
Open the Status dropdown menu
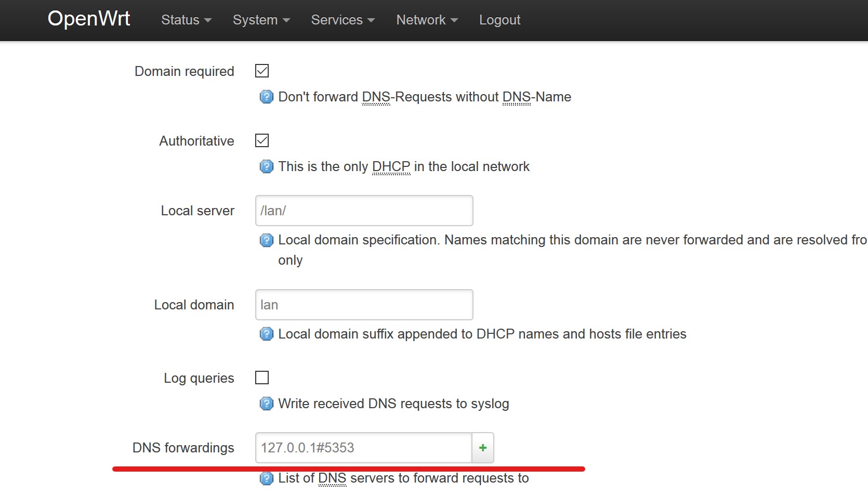tap(186, 20)
